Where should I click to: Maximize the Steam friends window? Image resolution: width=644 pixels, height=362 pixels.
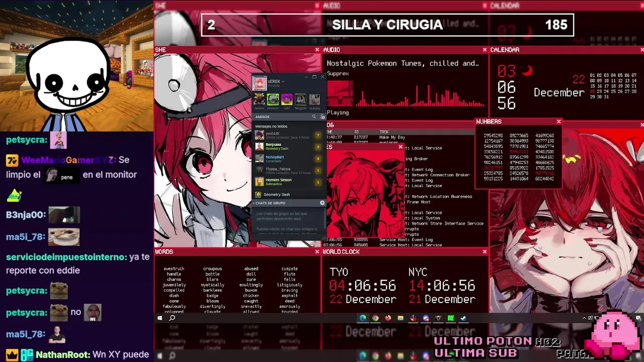click(314, 77)
